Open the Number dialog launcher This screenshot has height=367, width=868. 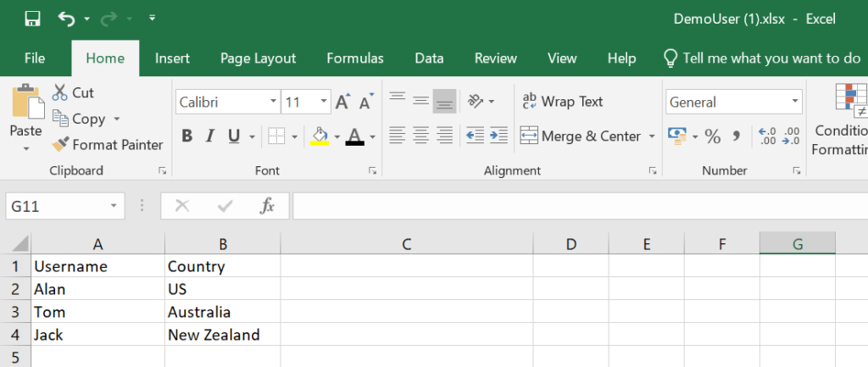pyautogui.click(x=797, y=171)
